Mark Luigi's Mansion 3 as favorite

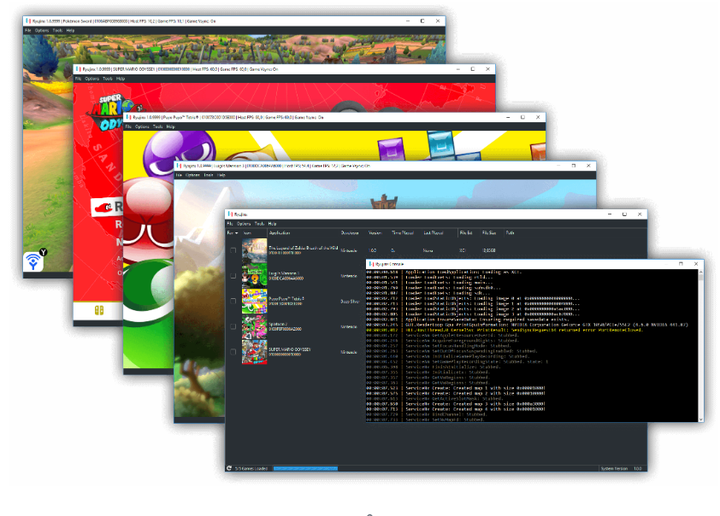click(233, 275)
